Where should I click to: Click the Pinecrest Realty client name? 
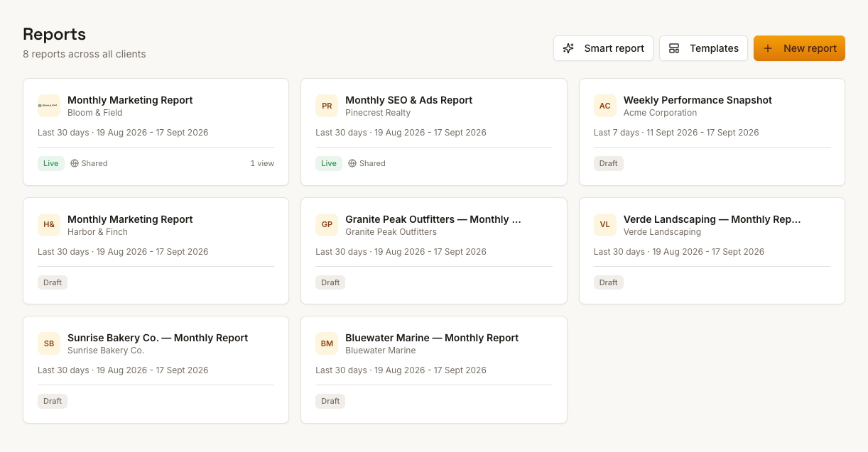378,113
